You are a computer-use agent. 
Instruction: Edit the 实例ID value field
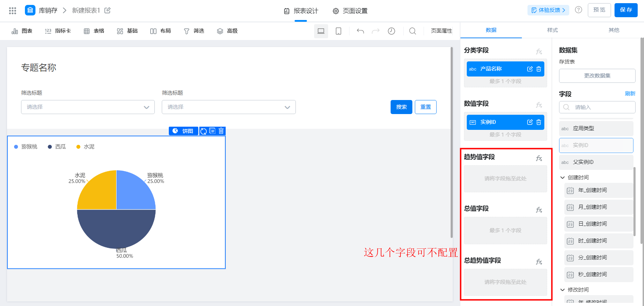530,122
